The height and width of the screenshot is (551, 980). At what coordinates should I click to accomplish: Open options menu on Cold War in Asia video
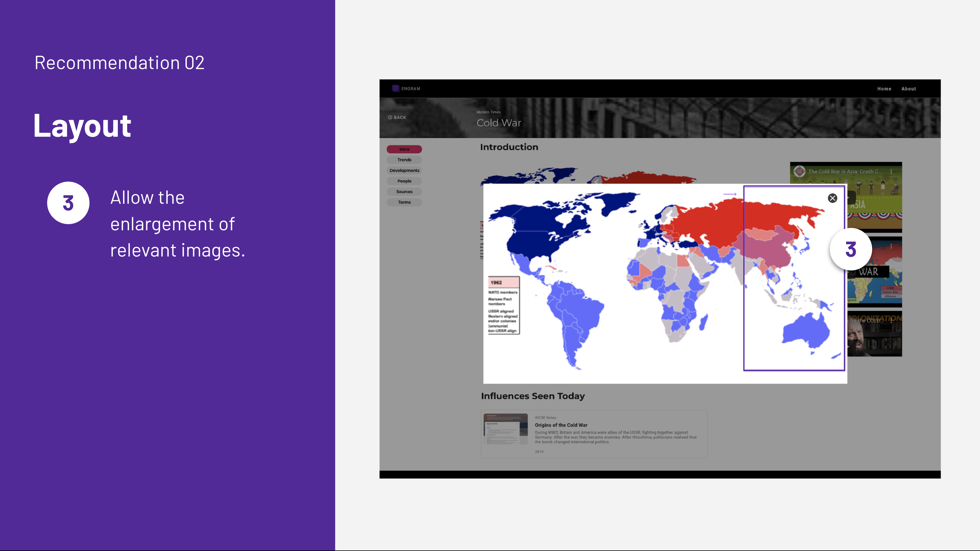click(891, 171)
